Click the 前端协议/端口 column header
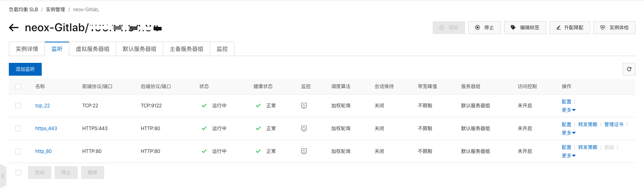 tap(97, 86)
